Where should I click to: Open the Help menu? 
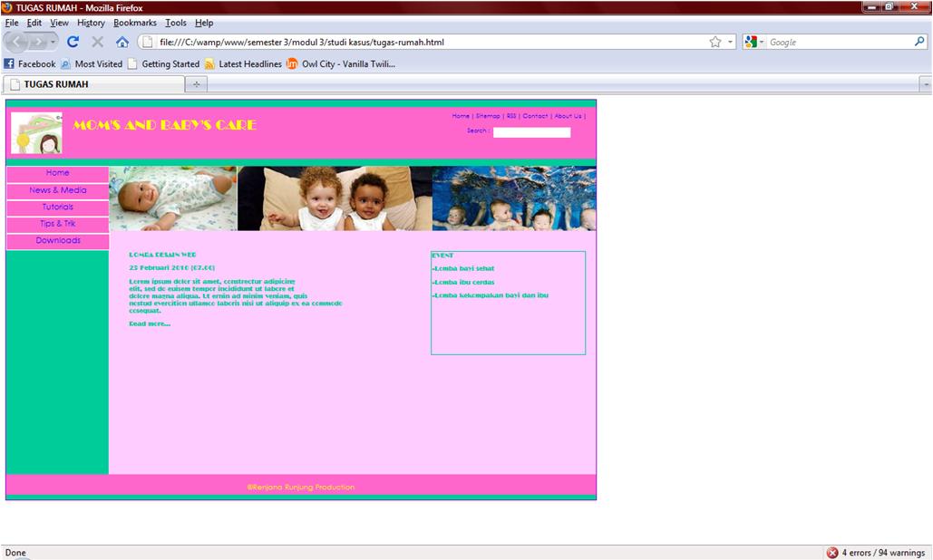(204, 23)
